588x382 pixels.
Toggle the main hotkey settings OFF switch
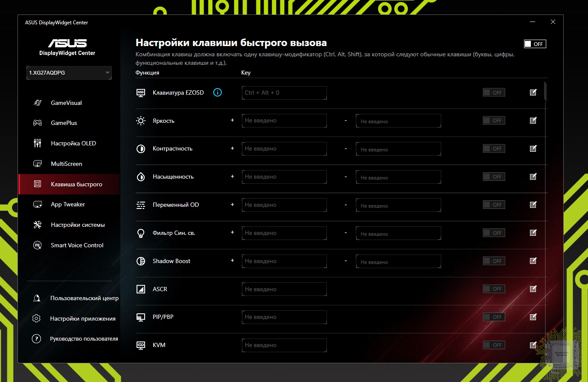[x=535, y=44]
